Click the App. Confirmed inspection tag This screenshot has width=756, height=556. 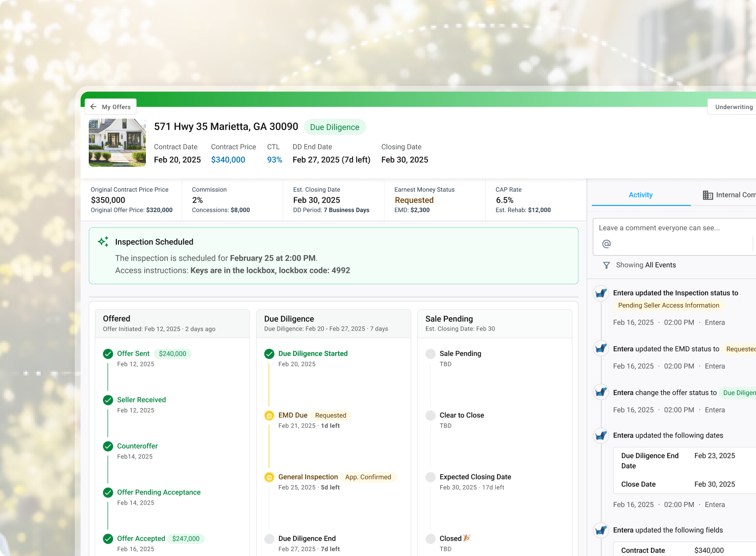[368, 477]
